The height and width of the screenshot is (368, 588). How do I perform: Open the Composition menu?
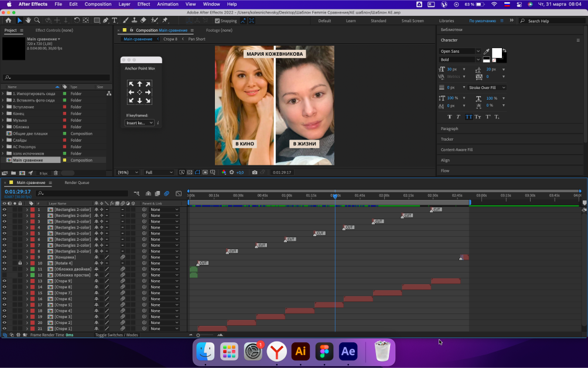[x=98, y=4]
